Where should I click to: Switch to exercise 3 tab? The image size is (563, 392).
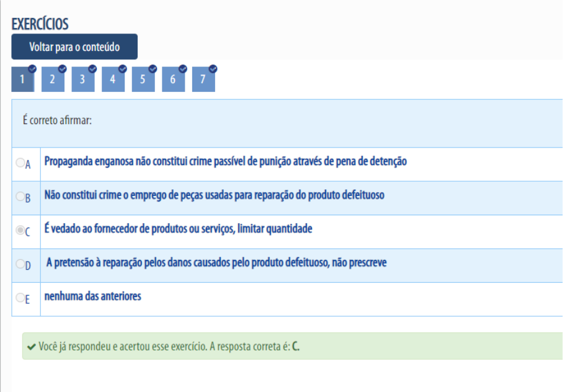pos(82,80)
